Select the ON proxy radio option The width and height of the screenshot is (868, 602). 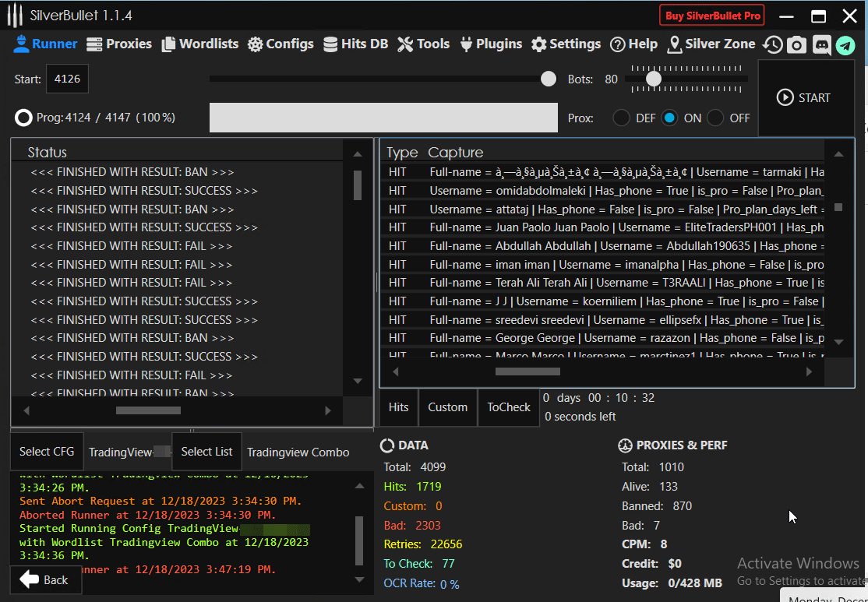click(669, 118)
